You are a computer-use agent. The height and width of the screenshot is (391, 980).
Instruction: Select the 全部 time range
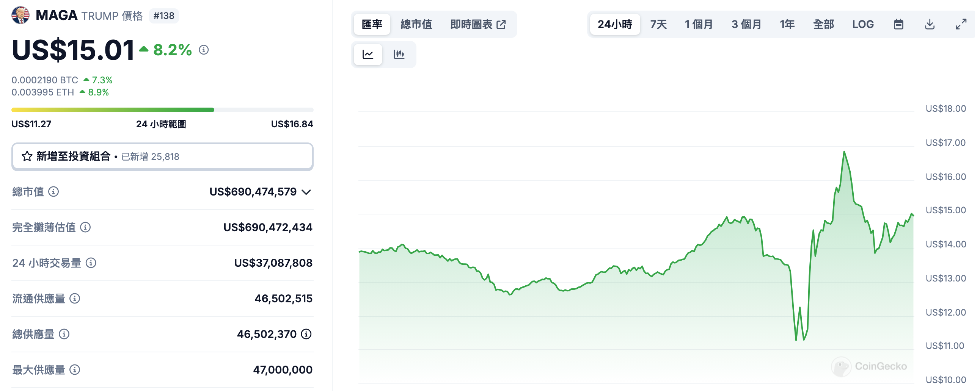pos(823,24)
